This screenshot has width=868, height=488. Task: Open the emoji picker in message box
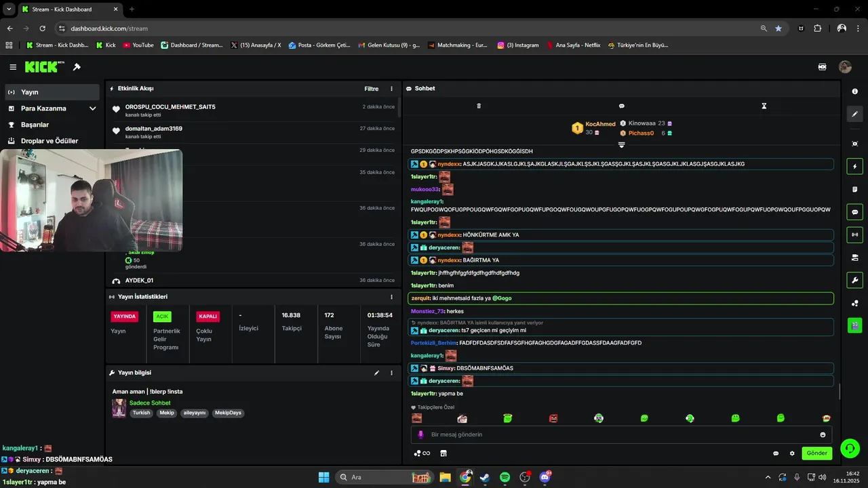[823, 434]
